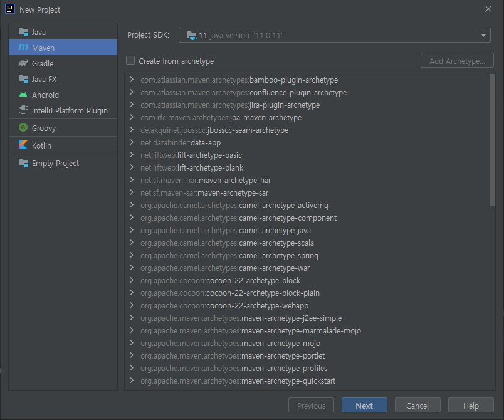
Task: Click the SDK folder icon in Project SDK field
Action: click(x=192, y=35)
